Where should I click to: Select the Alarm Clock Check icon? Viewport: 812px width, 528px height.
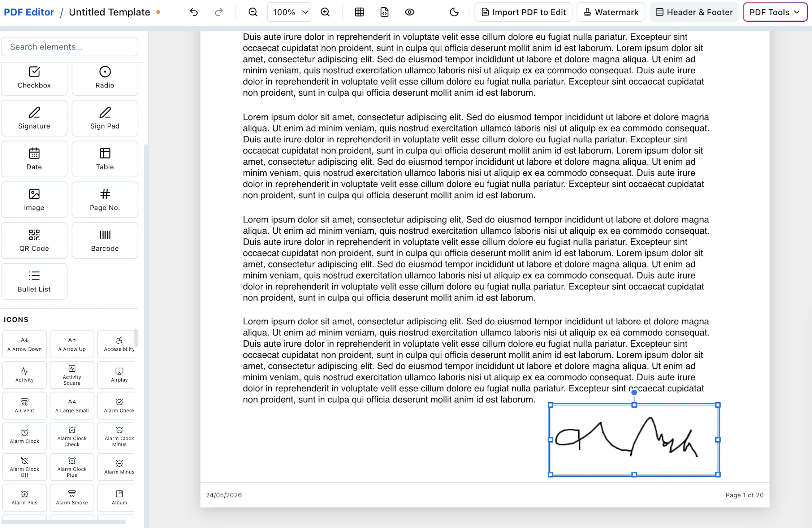(72, 436)
